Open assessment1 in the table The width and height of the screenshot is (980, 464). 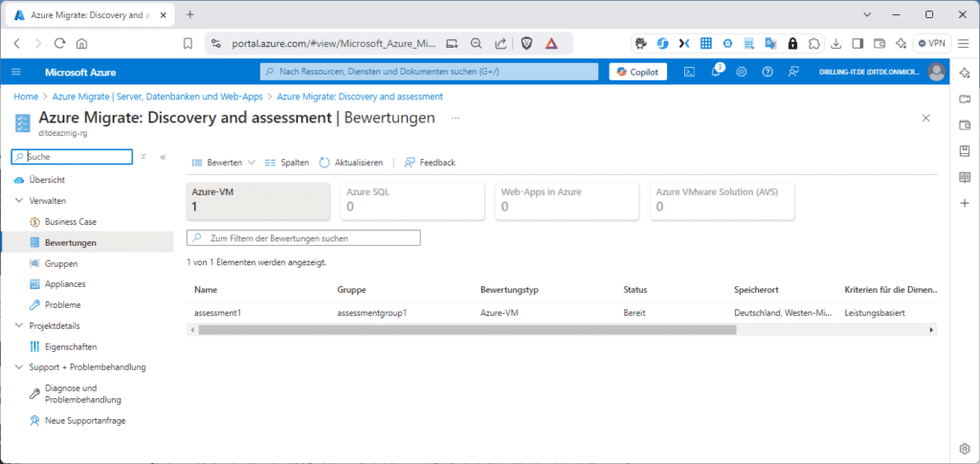pyautogui.click(x=217, y=312)
